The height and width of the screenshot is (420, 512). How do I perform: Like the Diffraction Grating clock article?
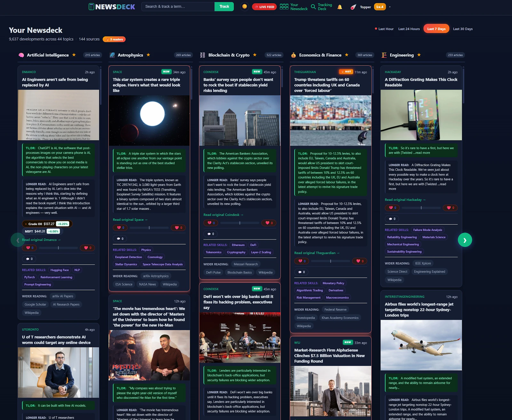pos(450,208)
